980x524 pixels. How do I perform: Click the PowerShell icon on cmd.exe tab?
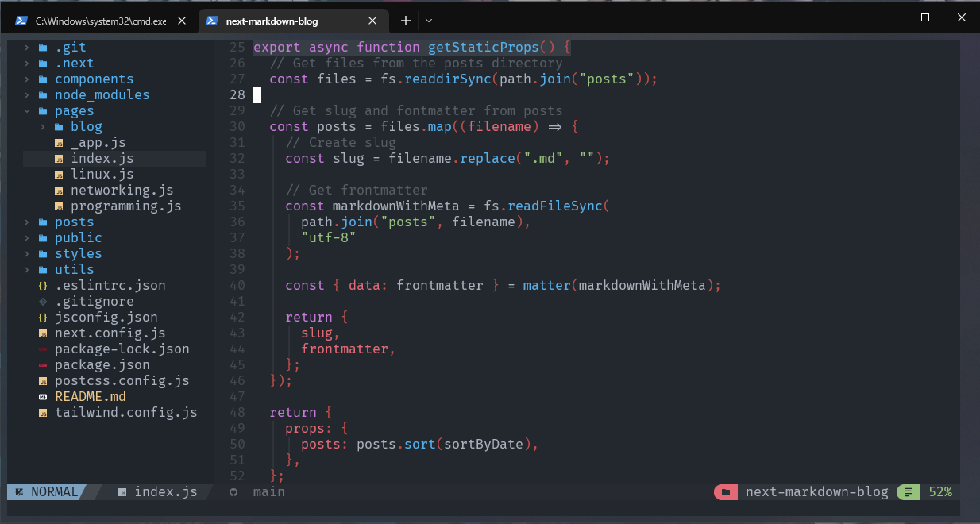(x=21, y=21)
